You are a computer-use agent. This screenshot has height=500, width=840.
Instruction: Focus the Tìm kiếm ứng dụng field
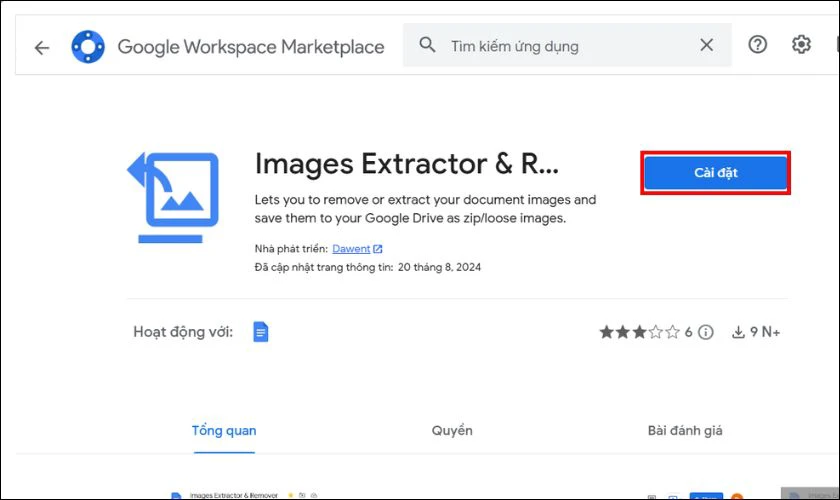click(x=567, y=46)
